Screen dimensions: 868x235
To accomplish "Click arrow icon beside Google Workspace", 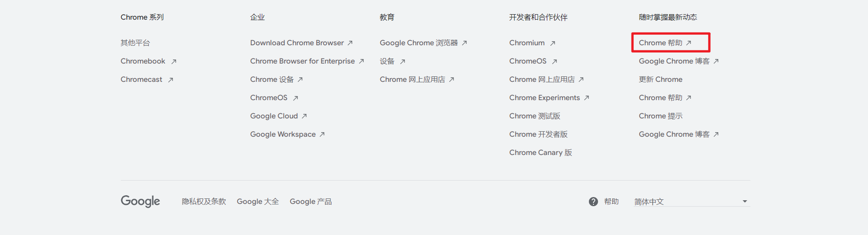I will (322, 134).
